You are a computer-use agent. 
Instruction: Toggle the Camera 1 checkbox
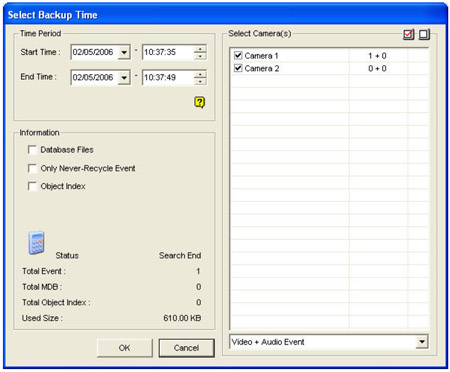click(238, 55)
